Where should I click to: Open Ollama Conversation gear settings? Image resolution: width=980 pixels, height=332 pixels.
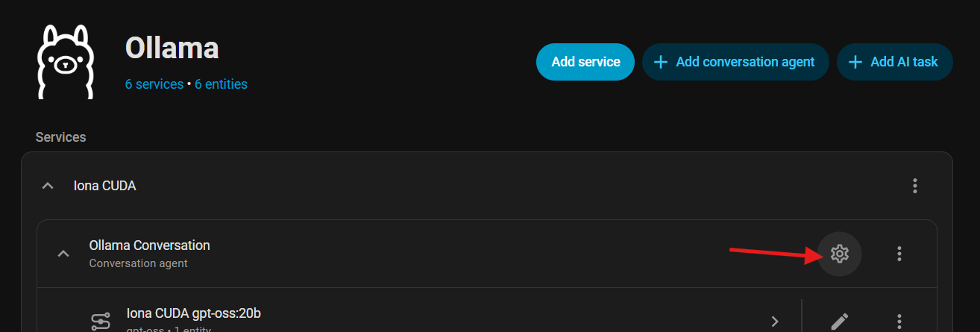pos(840,254)
